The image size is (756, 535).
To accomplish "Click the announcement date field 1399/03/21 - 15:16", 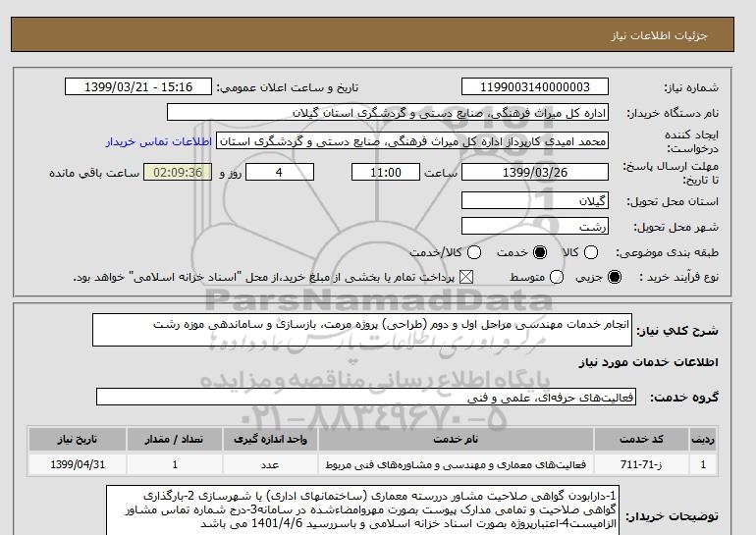I will 138,86.
